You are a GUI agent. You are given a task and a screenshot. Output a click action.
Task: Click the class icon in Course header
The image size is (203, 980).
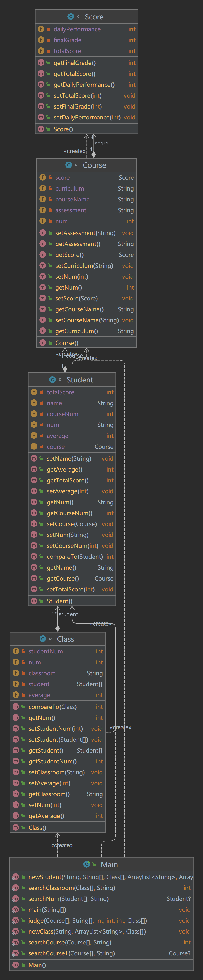click(69, 165)
